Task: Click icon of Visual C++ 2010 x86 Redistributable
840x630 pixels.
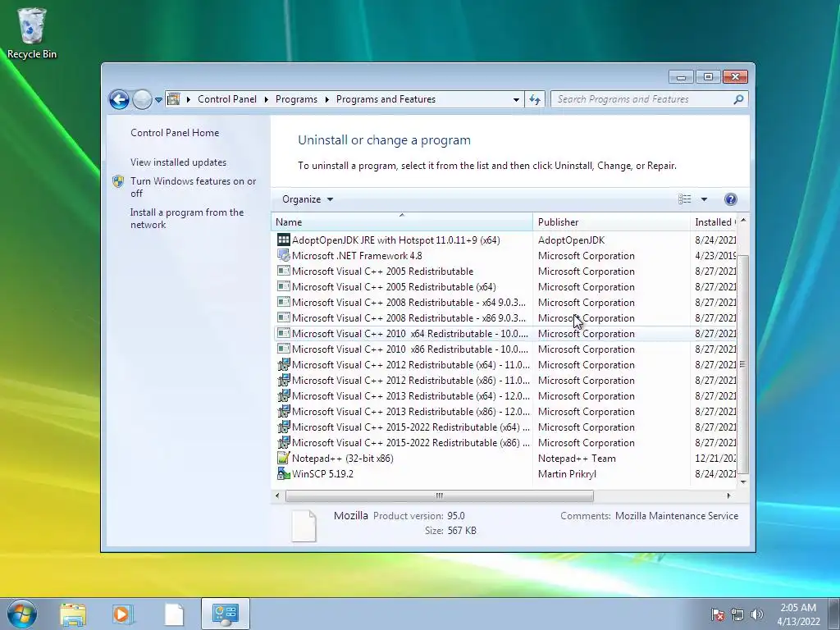Action: [283, 349]
